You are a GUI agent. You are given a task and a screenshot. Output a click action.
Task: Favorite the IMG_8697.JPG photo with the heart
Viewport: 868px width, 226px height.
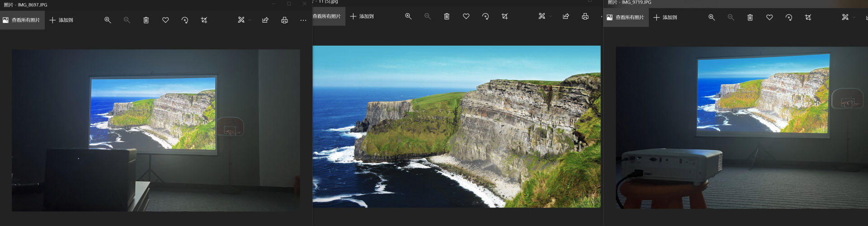165,20
